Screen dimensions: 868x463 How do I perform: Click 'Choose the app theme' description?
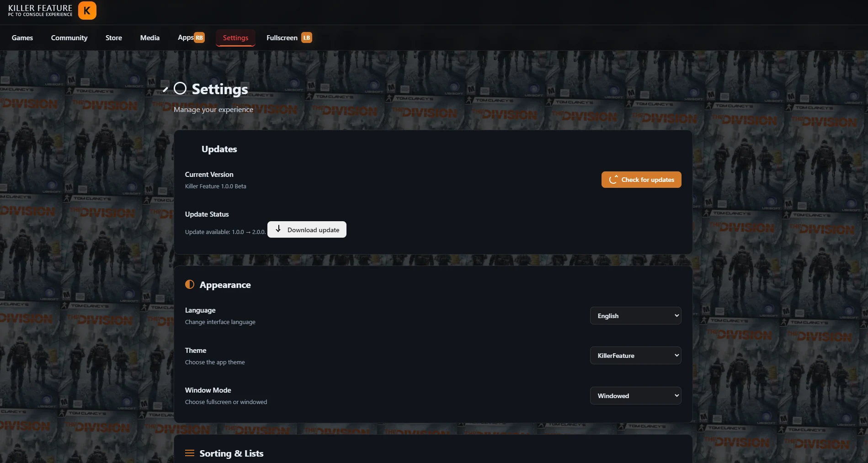(x=215, y=362)
